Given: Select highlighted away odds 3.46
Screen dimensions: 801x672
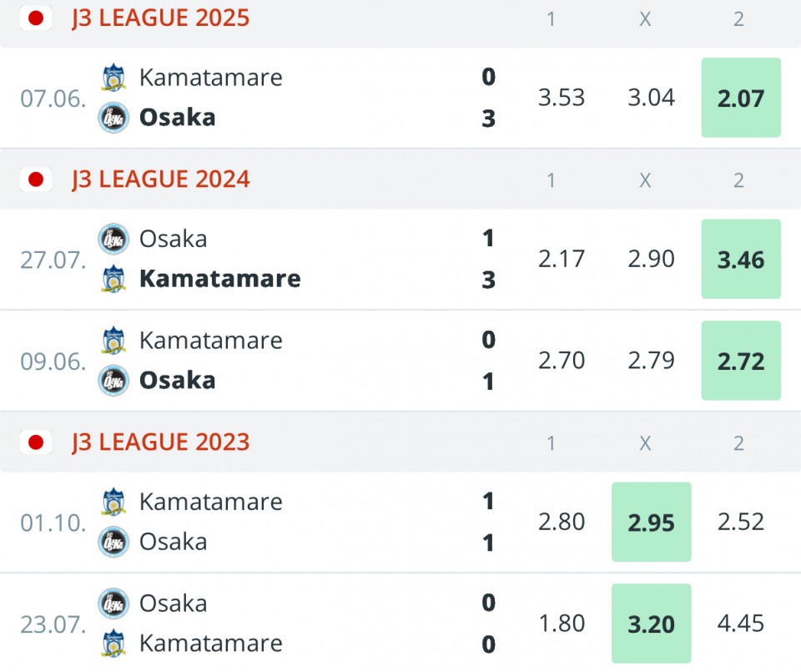Looking at the screenshot, I should point(741,259).
